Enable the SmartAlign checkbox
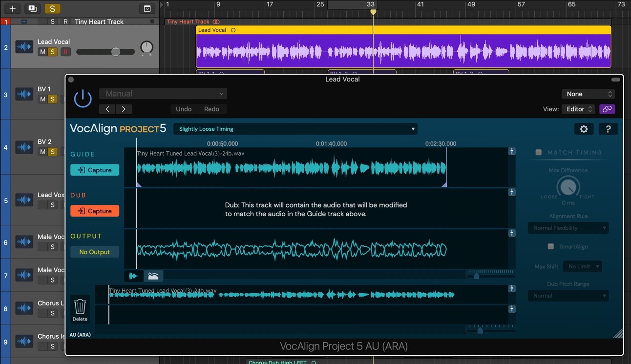Viewport: 631px width, 364px height. (x=551, y=246)
